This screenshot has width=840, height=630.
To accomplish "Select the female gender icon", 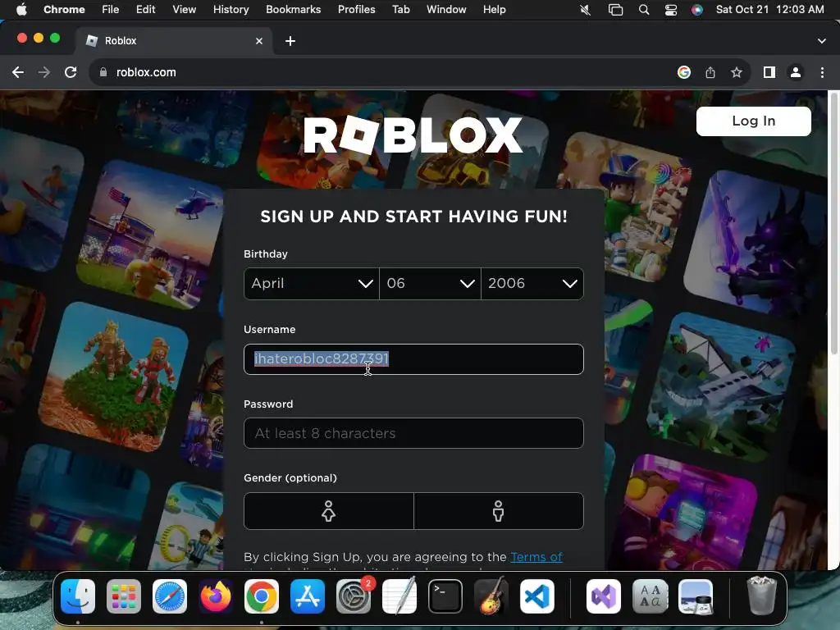I will [x=328, y=511].
